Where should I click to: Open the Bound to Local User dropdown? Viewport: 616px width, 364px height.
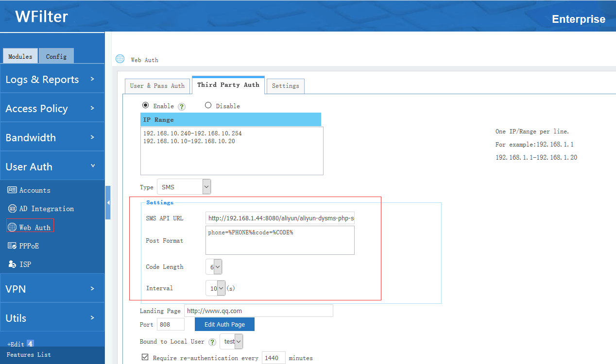(x=231, y=341)
